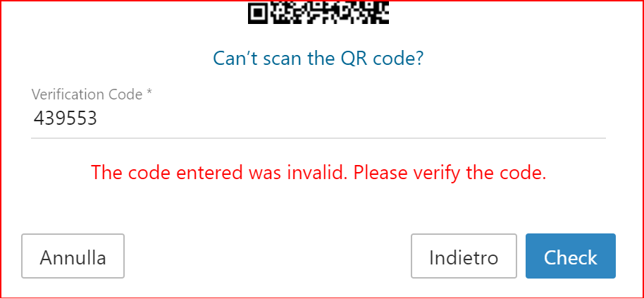Screen dimensions: 644x299
Task: Return to previous step via Indietro
Action: pos(464,256)
